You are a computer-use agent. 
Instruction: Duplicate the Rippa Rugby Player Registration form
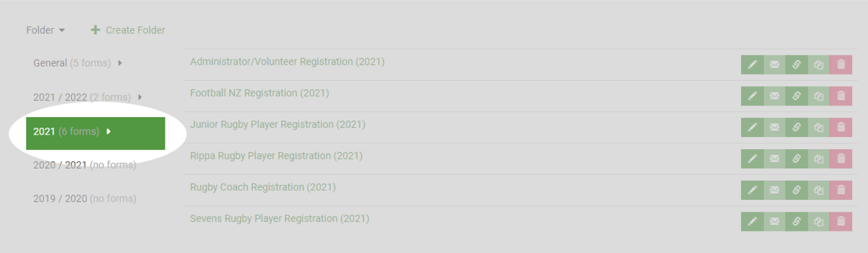[x=818, y=159]
